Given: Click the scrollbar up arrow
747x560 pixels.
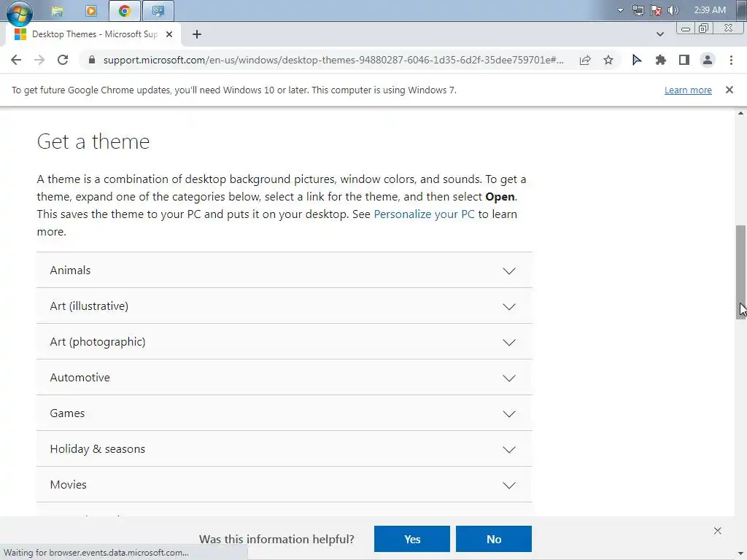Looking at the screenshot, I should coord(740,113).
